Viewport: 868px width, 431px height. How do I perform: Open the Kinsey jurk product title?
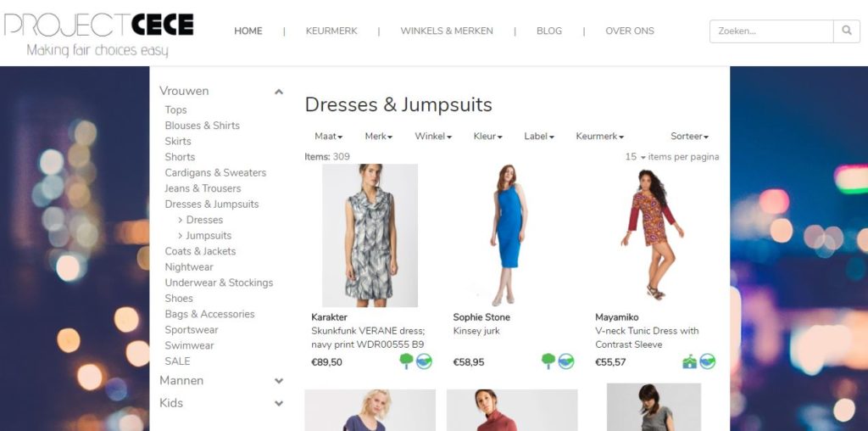[476, 331]
